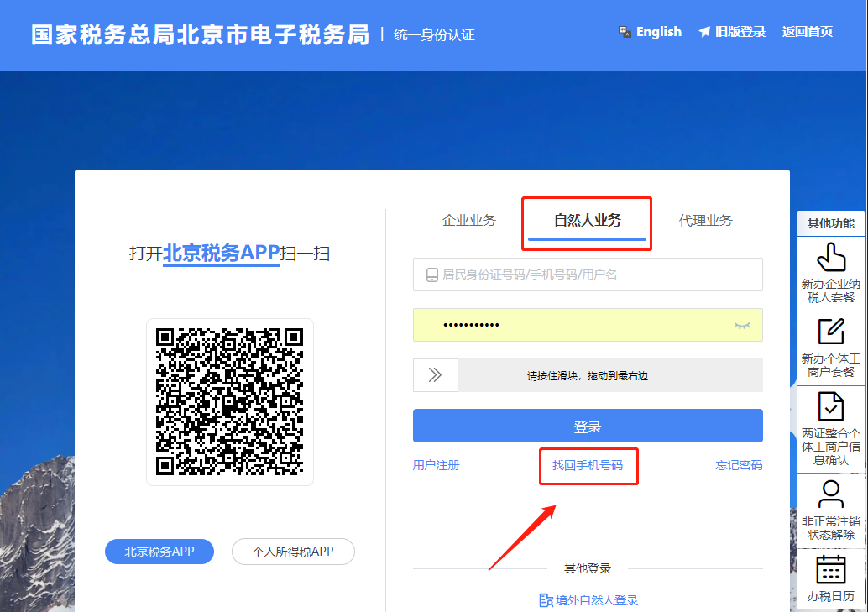This screenshot has width=868, height=612.
Task: Click the hand pointer icon for 新办企业纳税人套餐
Action: pyautogui.click(x=830, y=257)
